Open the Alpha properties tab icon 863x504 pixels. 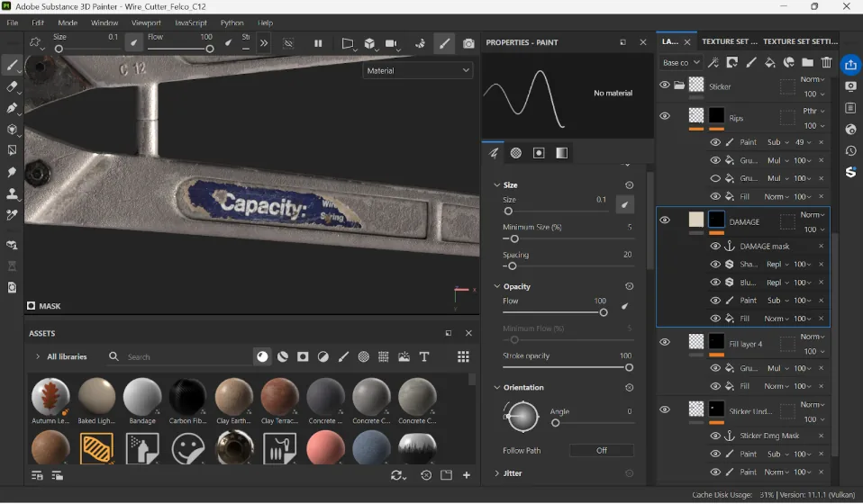click(x=515, y=153)
